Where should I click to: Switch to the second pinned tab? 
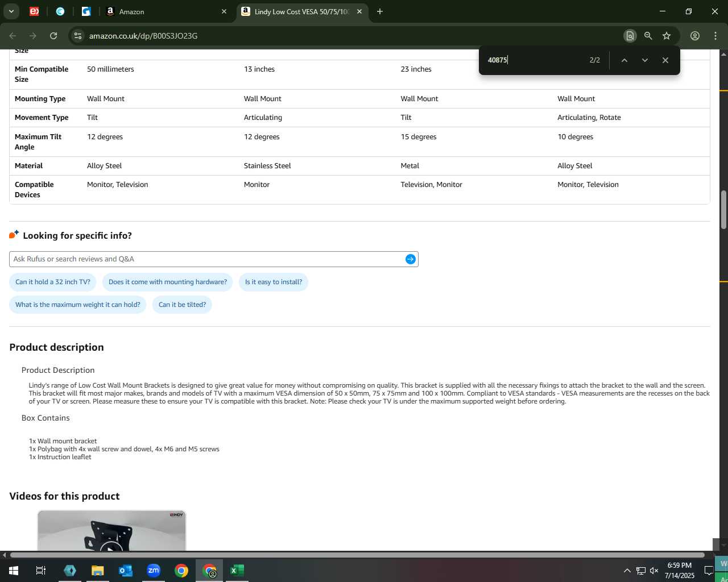click(x=60, y=11)
